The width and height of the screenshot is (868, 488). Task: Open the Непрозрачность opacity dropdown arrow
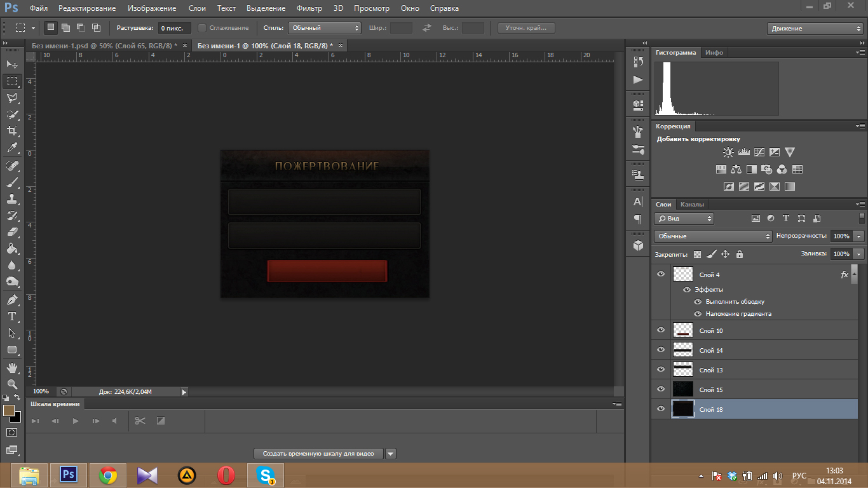click(859, 236)
